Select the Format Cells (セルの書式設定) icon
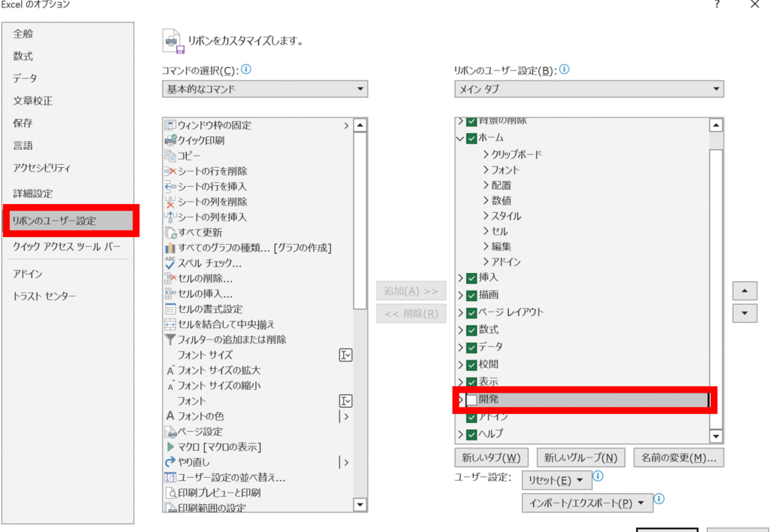This screenshot has width=771, height=532. pos(170,309)
